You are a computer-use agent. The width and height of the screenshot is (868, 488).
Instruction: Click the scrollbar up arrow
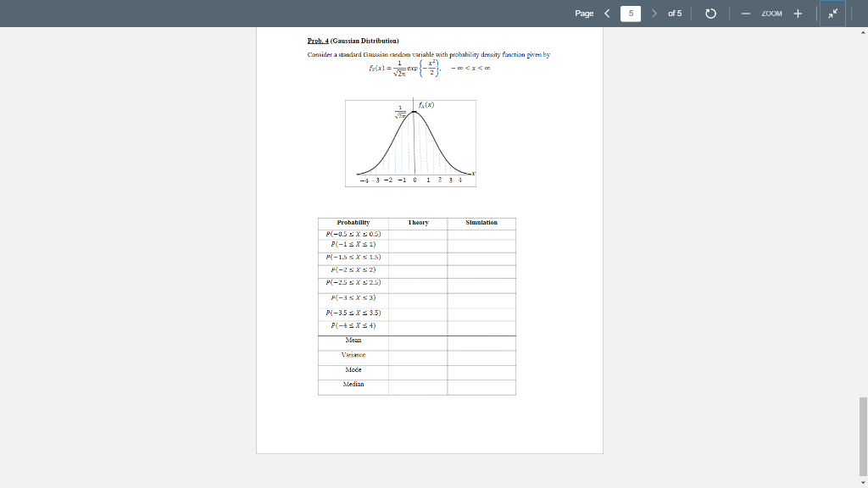pos(862,32)
